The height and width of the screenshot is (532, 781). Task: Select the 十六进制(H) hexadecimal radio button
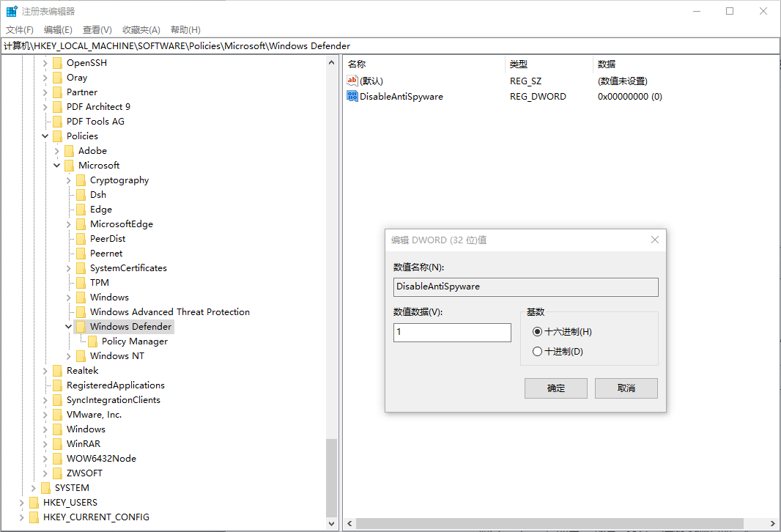click(x=538, y=332)
